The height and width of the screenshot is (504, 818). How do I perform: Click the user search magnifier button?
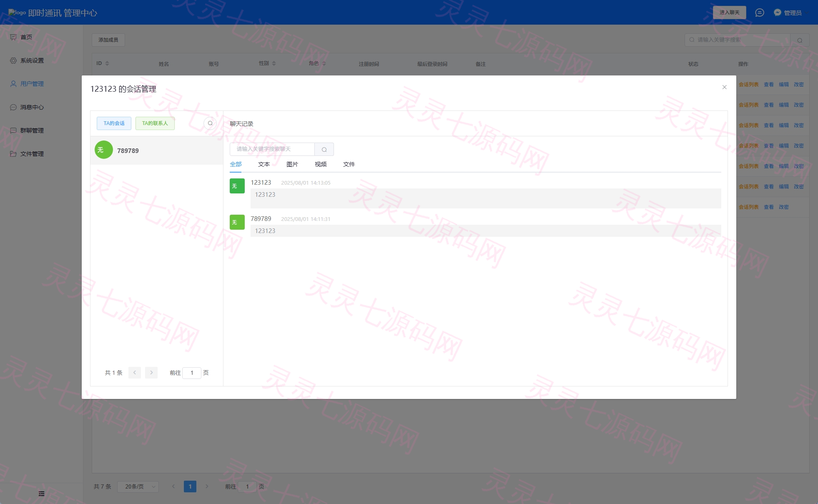coord(800,40)
